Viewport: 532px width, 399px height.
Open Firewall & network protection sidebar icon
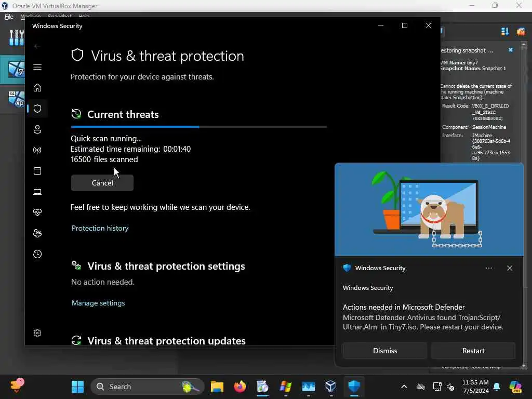click(37, 150)
